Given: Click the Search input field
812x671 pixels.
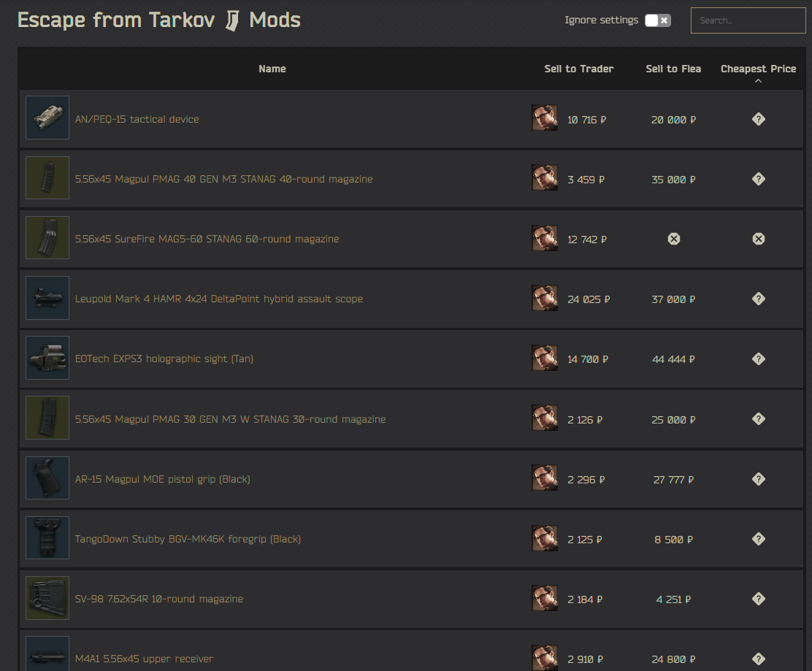Looking at the screenshot, I should point(748,20).
